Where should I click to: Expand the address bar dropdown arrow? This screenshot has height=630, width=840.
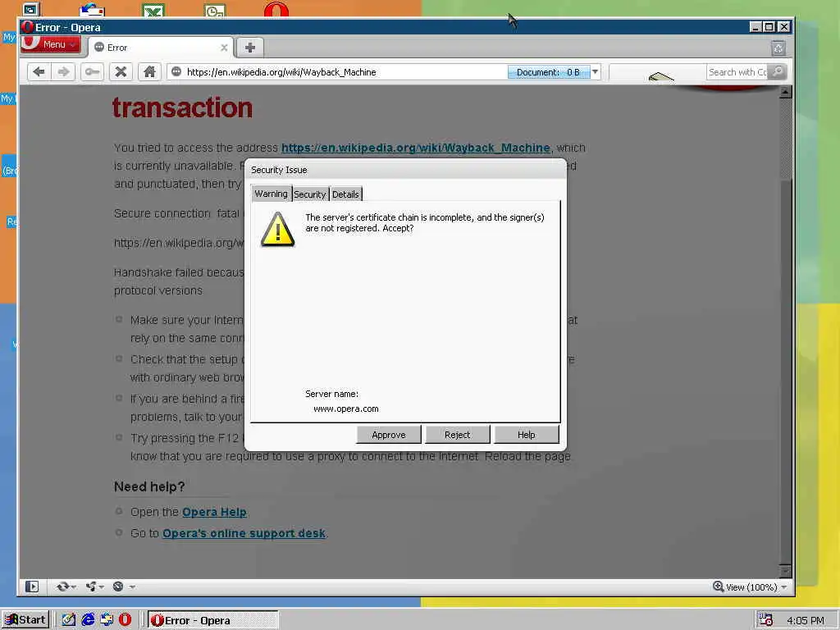(x=595, y=72)
